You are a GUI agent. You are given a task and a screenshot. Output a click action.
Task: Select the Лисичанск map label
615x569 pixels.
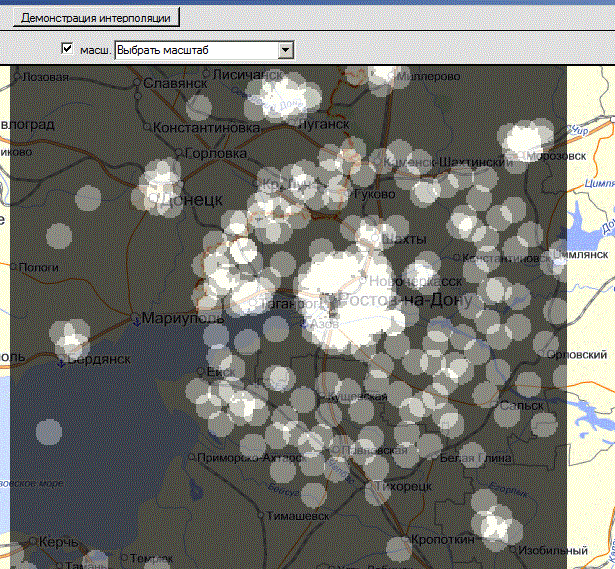tap(249, 75)
